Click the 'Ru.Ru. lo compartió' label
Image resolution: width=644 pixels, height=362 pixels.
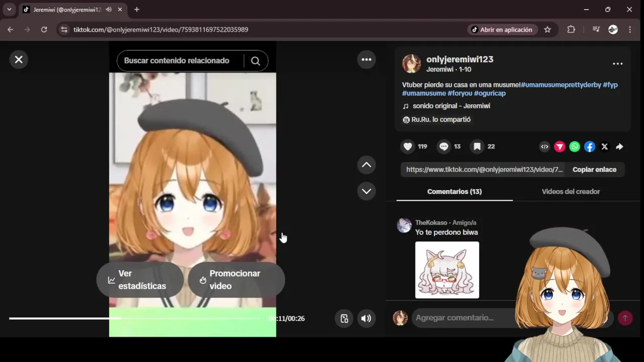coord(441,120)
